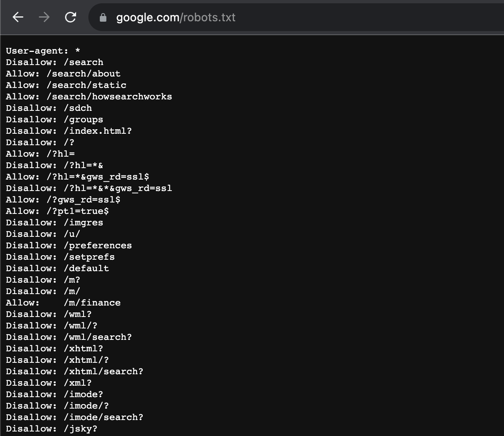Image resolution: width=504 pixels, height=436 pixels.
Task: Click the forward navigation arrow
Action: pos(44,17)
